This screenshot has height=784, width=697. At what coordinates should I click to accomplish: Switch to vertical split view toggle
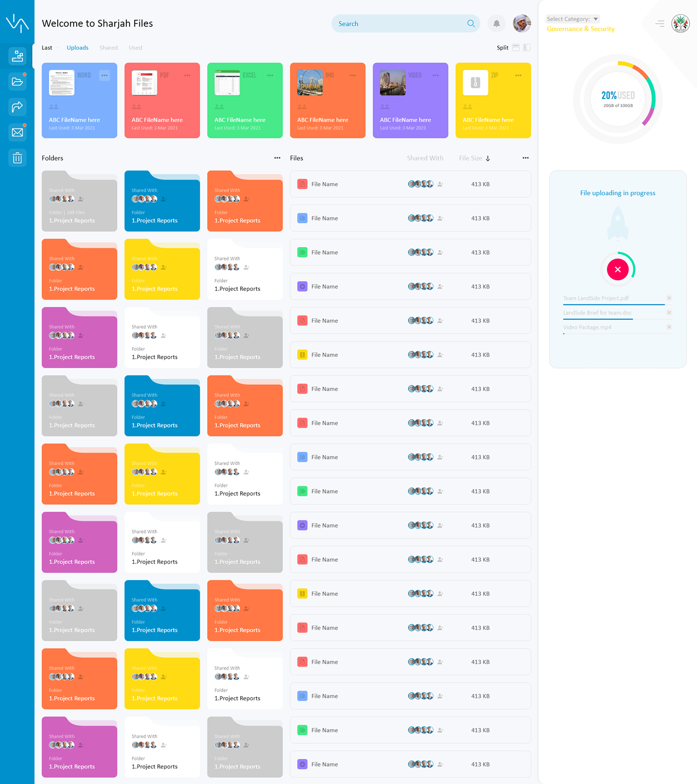(526, 47)
